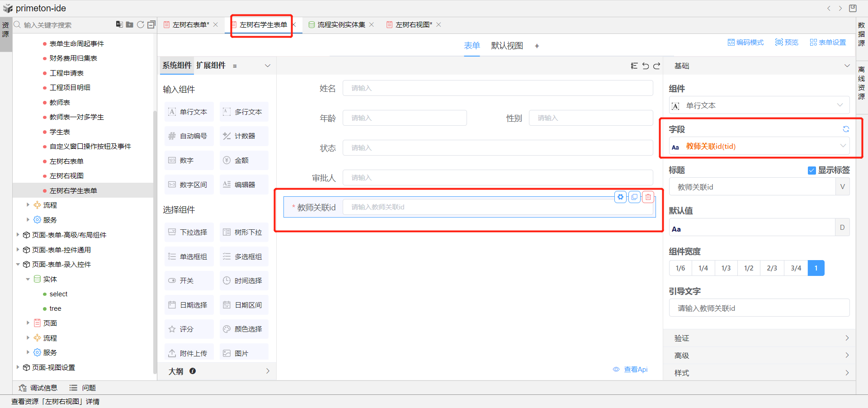This screenshot has height=408, width=868.
Task: Expand the 验证 section
Action: [759, 338]
